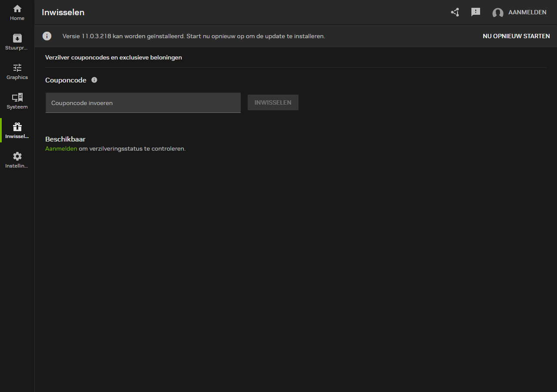Viewport: 557px width, 392px height.
Task: Click the user avatar icon
Action: point(498,13)
